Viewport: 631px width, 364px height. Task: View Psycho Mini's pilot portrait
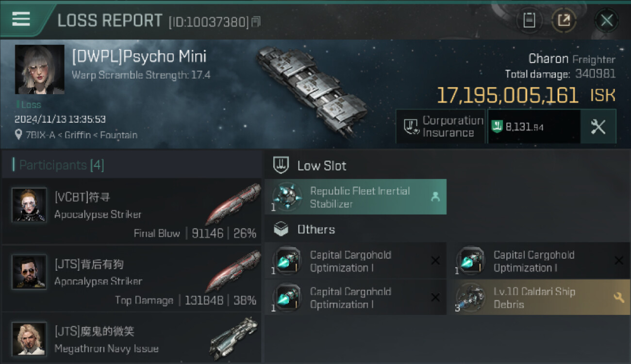point(40,69)
